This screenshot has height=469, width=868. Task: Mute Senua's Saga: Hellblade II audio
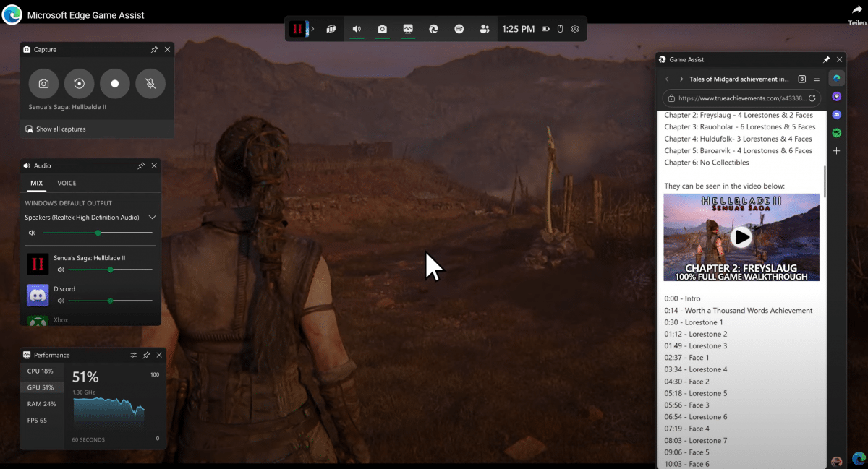(x=61, y=270)
